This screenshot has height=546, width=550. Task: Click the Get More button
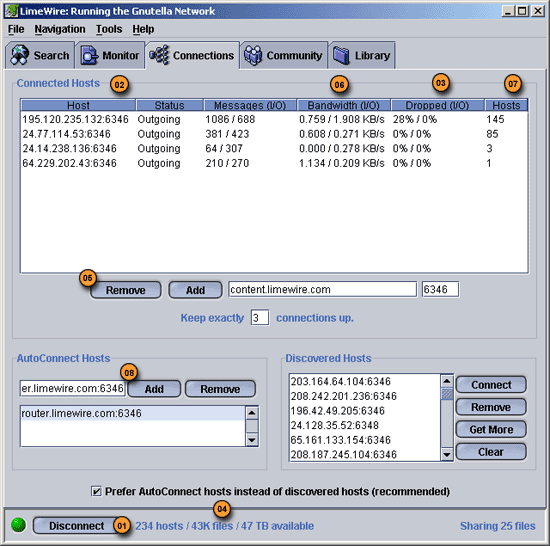(x=491, y=430)
